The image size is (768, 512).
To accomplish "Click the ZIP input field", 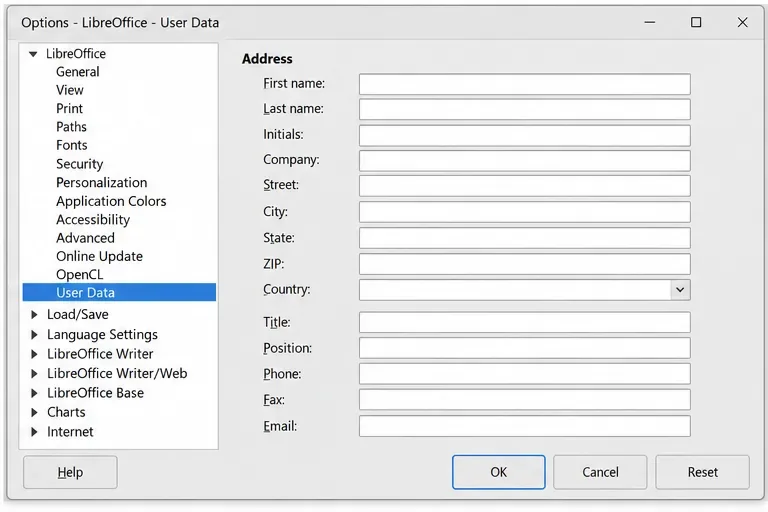I will point(525,264).
